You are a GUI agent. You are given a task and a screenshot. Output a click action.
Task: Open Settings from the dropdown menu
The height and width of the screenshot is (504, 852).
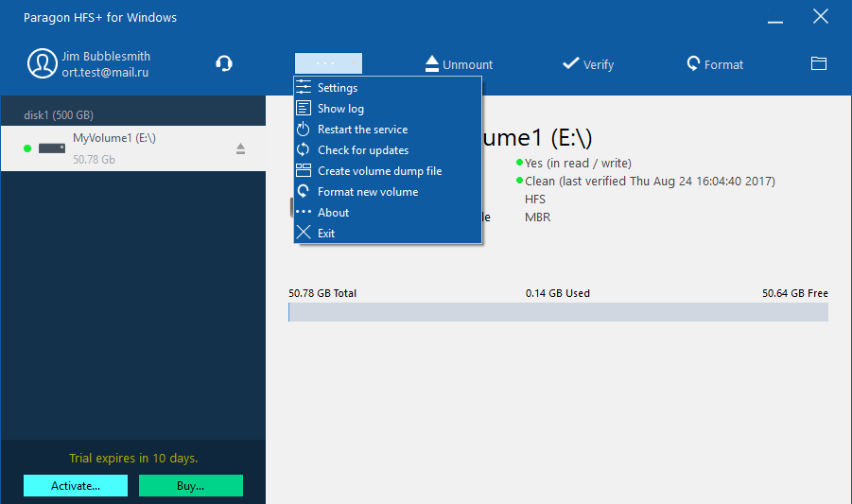(x=337, y=88)
